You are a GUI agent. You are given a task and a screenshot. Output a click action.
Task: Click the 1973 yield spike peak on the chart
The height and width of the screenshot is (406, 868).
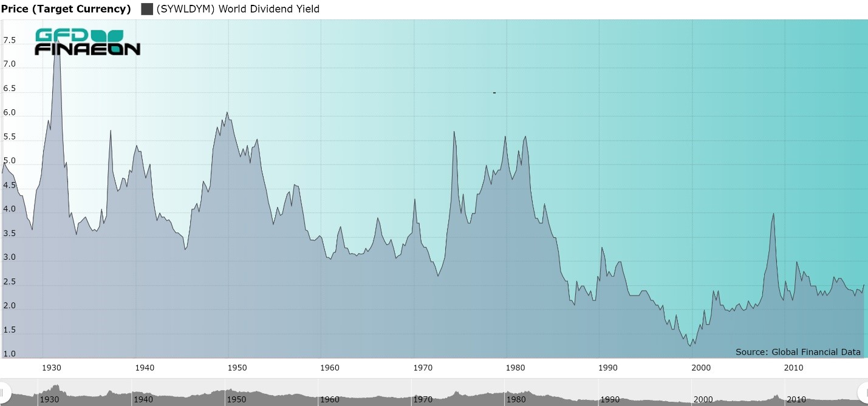[x=454, y=131]
